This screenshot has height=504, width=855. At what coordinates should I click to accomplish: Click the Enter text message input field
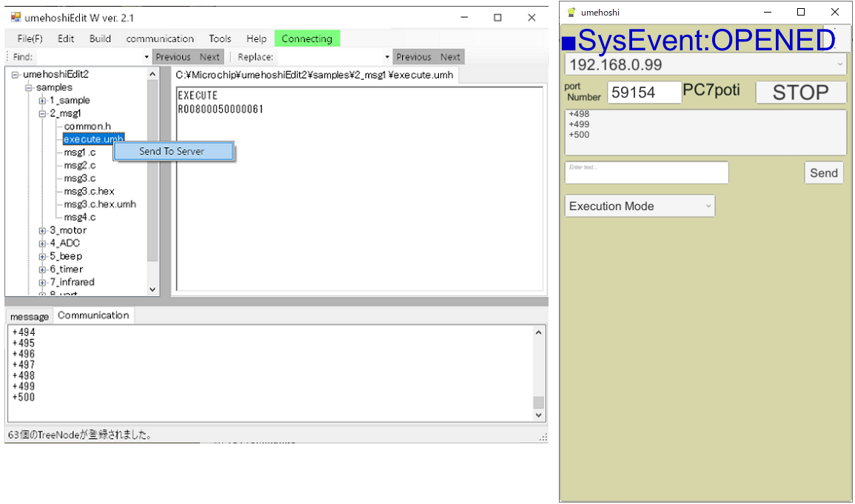click(x=646, y=174)
